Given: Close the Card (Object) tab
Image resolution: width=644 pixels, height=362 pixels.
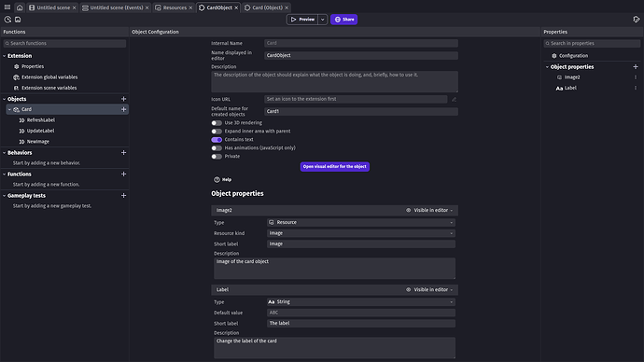Looking at the screenshot, I should [287, 7].
